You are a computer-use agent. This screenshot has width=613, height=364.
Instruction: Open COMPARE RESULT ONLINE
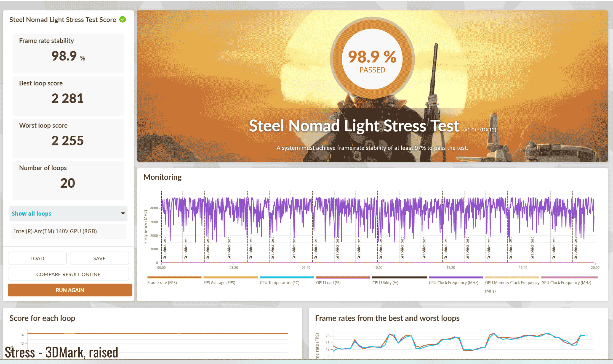coord(68,274)
